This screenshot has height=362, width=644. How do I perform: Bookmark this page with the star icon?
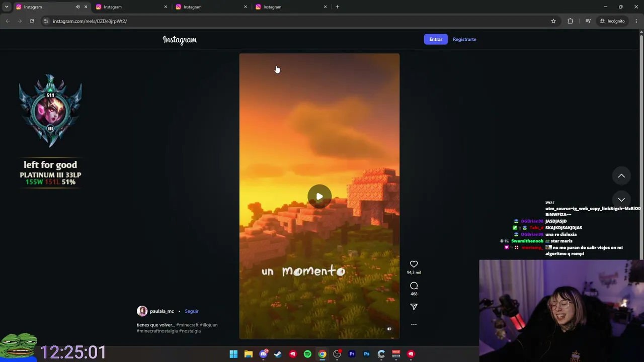point(553,21)
